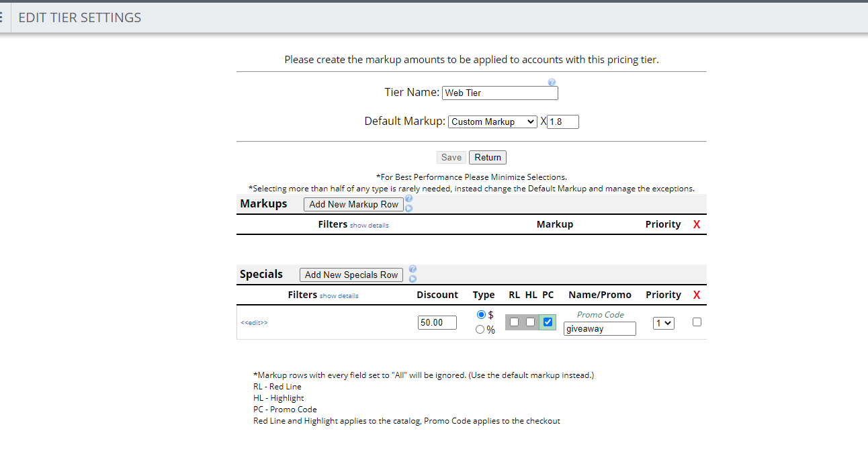Screen dimensions: 868x474
Task: Uncheck the PC Promo Code checkbox
Action: (548, 322)
